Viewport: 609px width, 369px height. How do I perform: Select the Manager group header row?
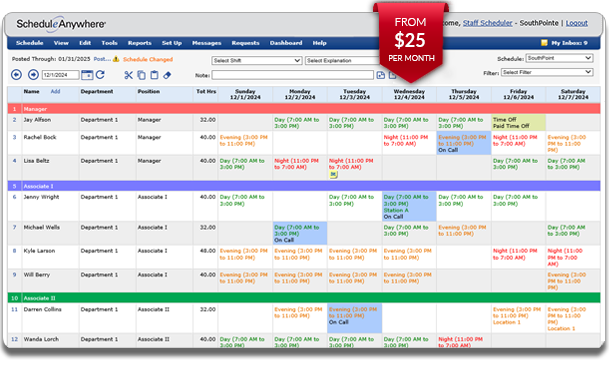click(x=304, y=109)
